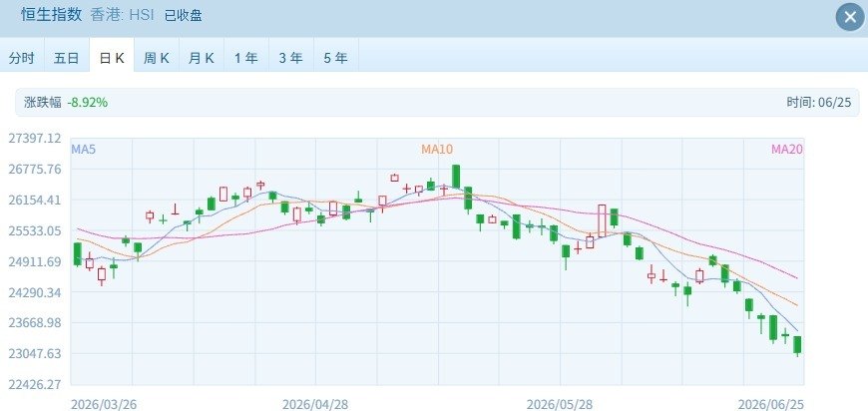Image resolution: width=868 pixels, height=411 pixels.
Task: Close the chart panel with X button
Action: 850,17
